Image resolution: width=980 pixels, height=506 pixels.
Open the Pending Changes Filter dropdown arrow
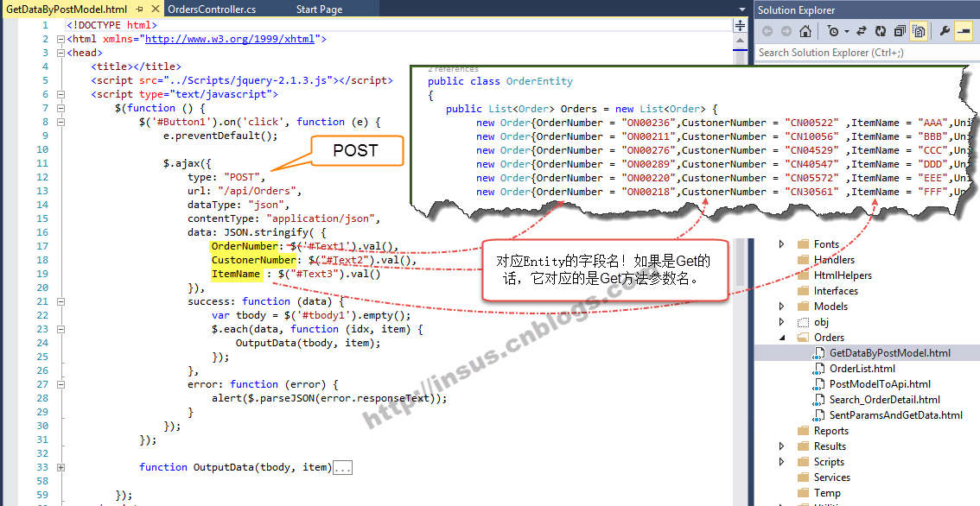[846, 32]
